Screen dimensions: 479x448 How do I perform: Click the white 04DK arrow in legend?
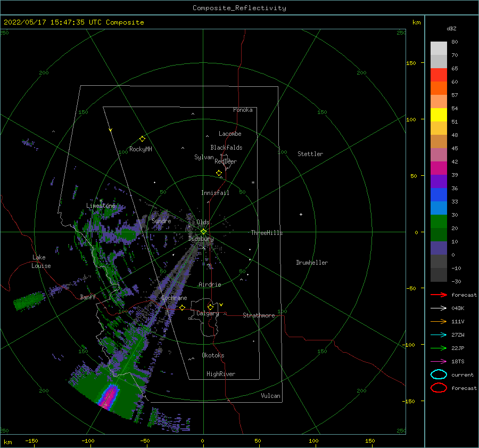tap(439, 308)
